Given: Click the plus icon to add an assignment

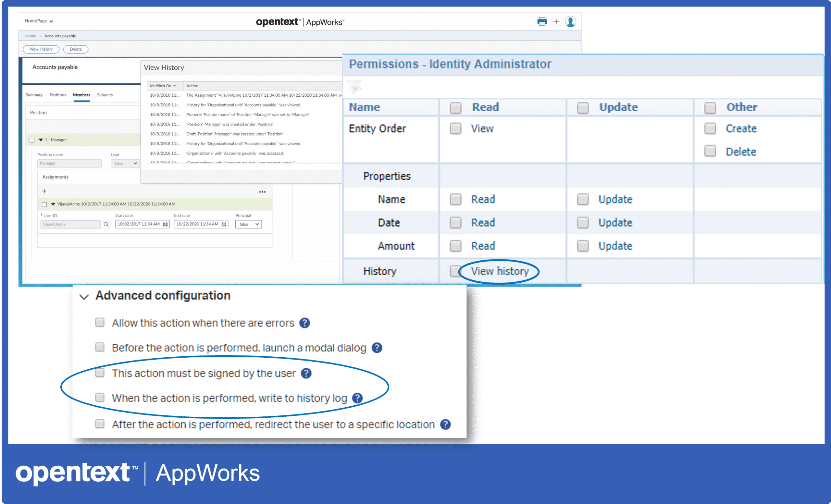Looking at the screenshot, I should pos(44,191).
